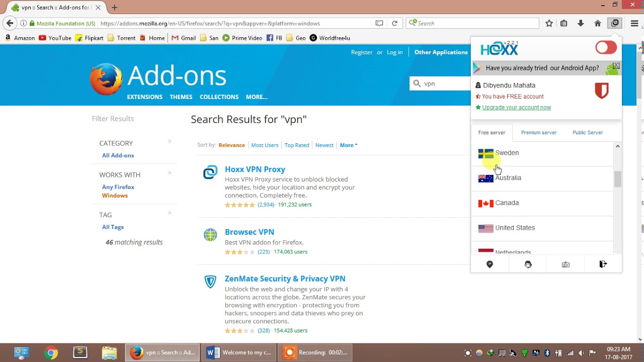This screenshot has width=644, height=362.
Task: Open the Geo bookmark folder
Action: click(x=296, y=38)
